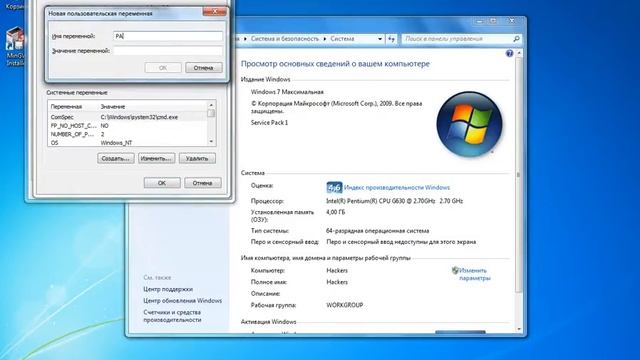The width and height of the screenshot is (640, 360).
Task: Click the 64-разрядная операционная система text
Action: tap(378, 231)
